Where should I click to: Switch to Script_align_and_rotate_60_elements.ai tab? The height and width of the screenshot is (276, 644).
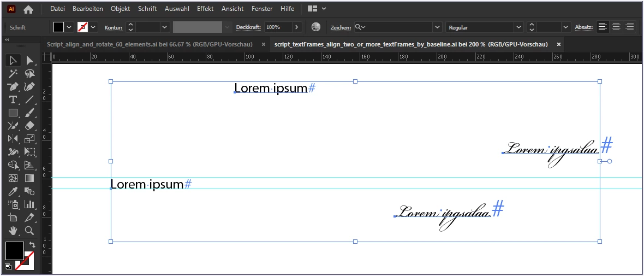pyautogui.click(x=150, y=44)
